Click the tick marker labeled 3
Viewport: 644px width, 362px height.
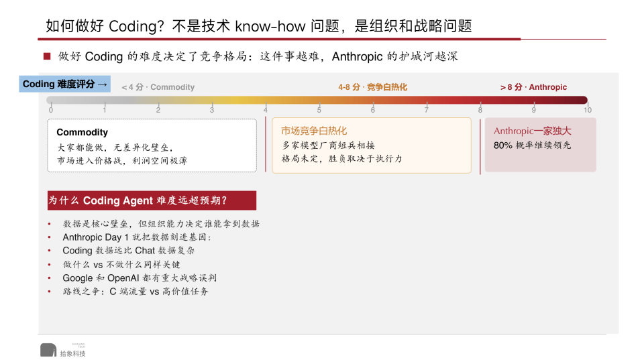click(212, 109)
